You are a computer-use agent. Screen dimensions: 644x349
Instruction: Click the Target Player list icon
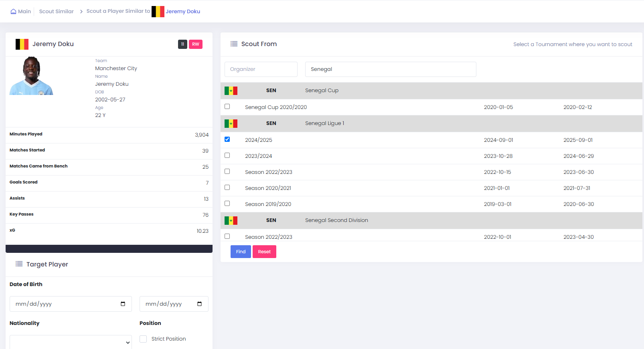click(x=19, y=264)
